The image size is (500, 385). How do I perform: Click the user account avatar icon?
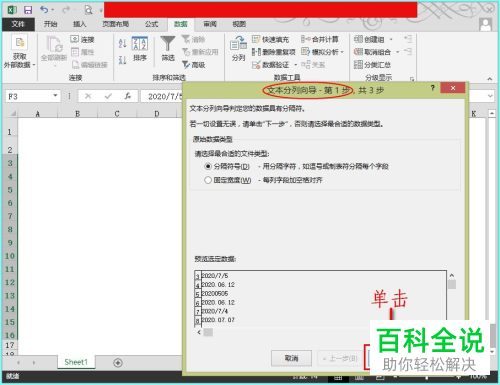[485, 25]
